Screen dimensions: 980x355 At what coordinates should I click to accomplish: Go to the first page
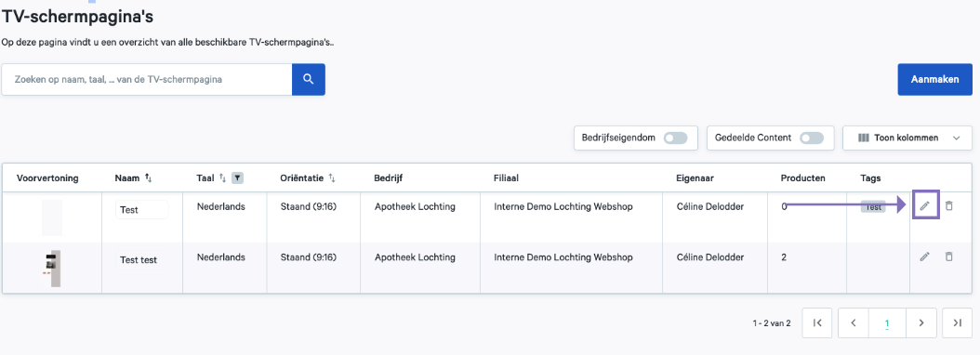817,323
